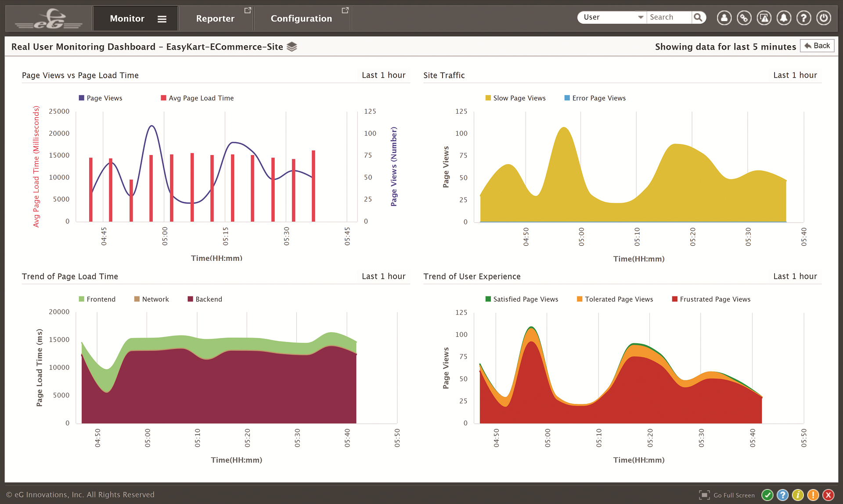843x504 pixels.
Task: Open the User dropdown in search bar
Action: [612, 18]
